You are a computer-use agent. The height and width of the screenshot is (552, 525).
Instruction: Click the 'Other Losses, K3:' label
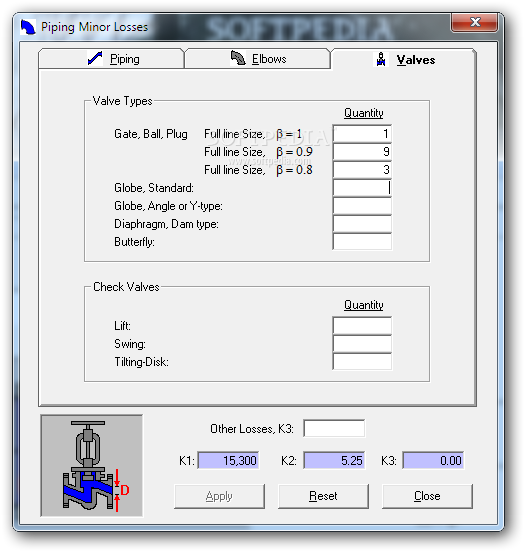pos(252,429)
